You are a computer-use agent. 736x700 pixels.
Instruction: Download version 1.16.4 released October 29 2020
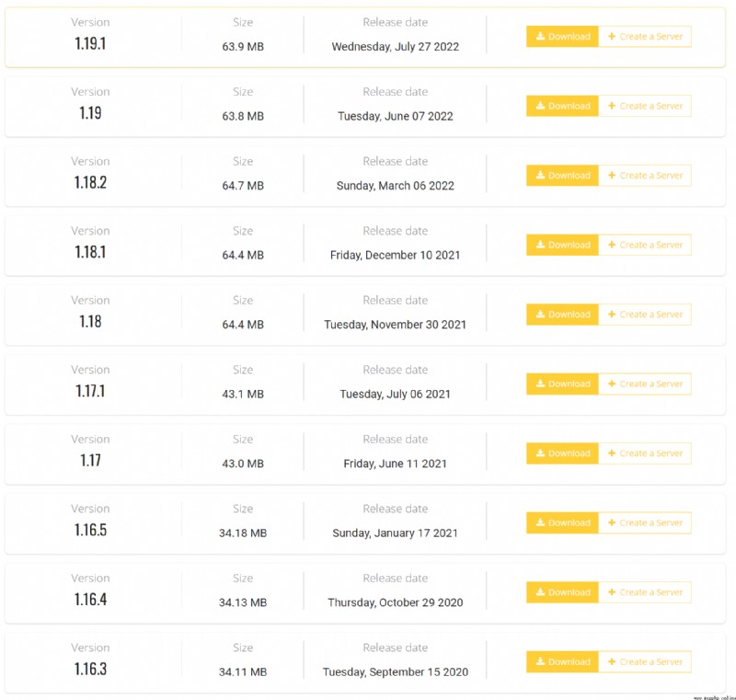coord(562,592)
